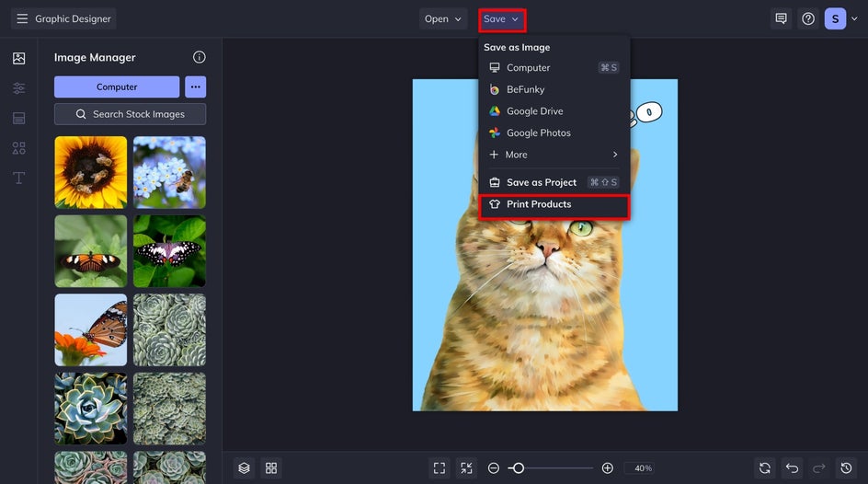Open the Customize sliders sidebar tab
The height and width of the screenshot is (484, 868).
18,88
